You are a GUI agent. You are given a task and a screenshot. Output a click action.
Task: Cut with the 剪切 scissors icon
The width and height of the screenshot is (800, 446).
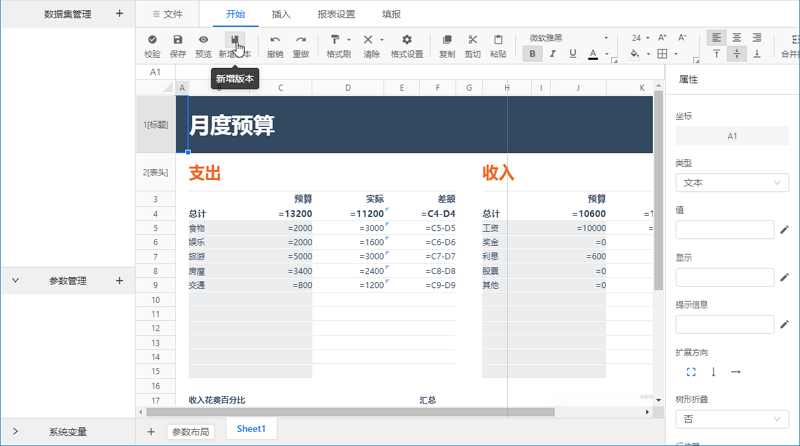[472, 39]
